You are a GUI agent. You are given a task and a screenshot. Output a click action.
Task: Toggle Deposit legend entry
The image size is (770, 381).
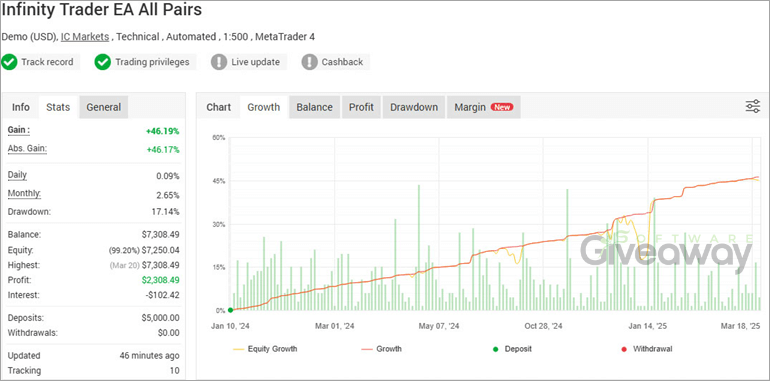pos(512,349)
